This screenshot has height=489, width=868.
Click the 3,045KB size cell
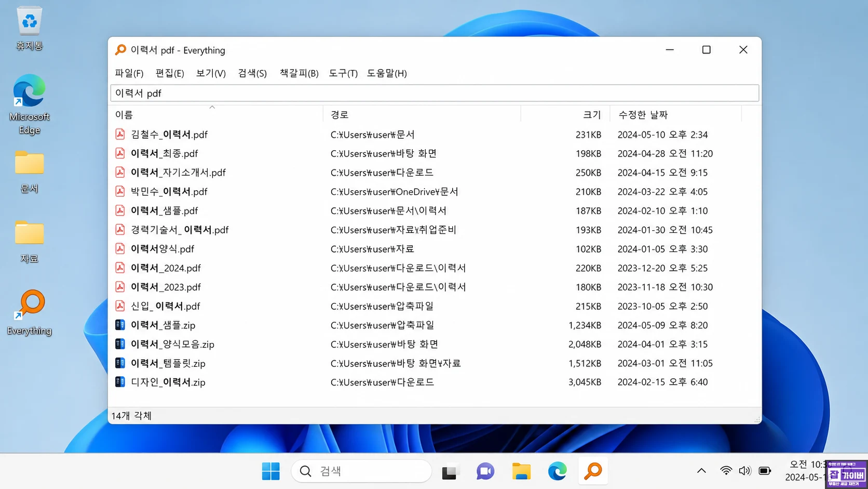(x=585, y=382)
